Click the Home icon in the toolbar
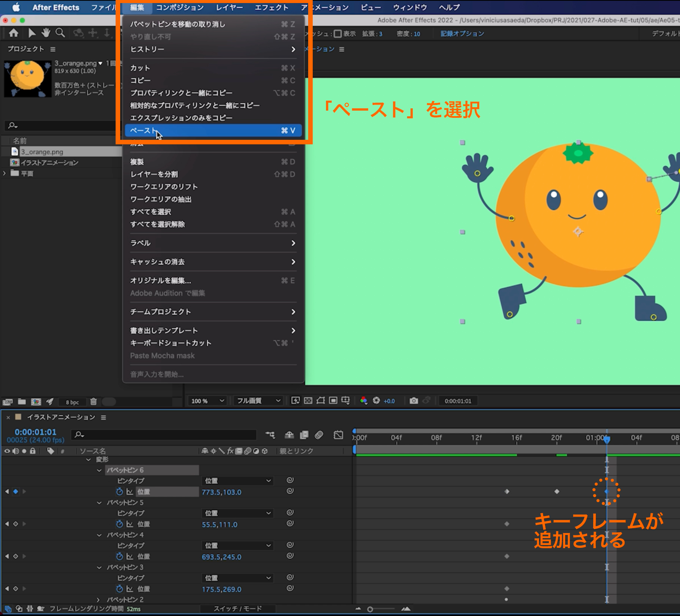Screen dimensions: 680x616 14,33
